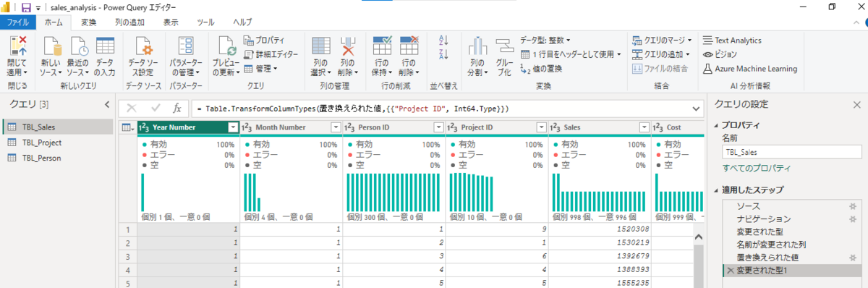Sort descending with the Z-A icon

point(444,55)
